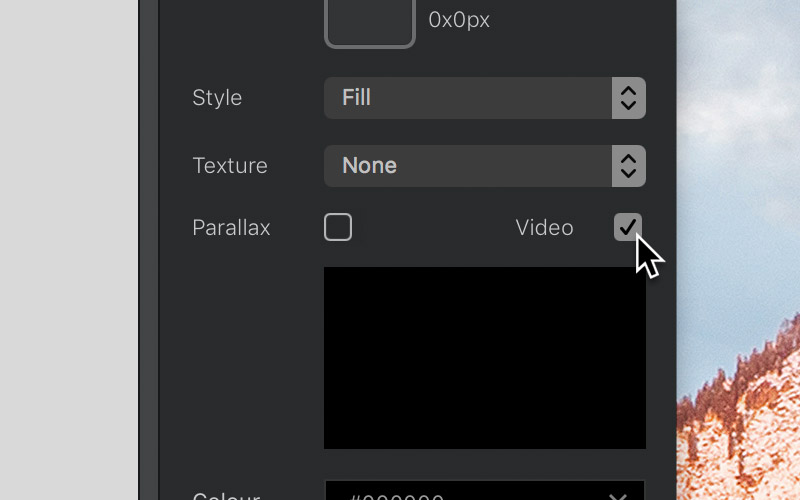Open the Texture dropdown showing None
Viewport: 800px width, 500px height.
pos(485,166)
